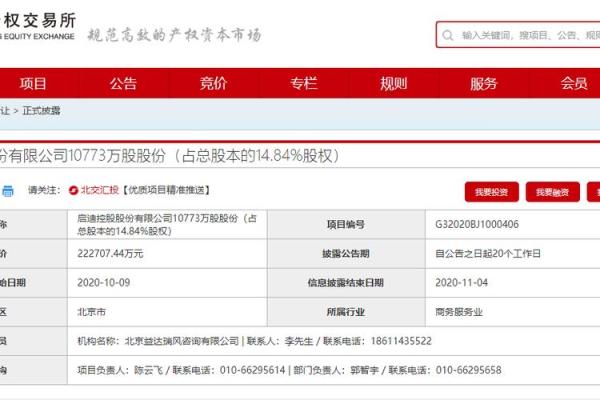Image resolution: width=600 pixels, height=400 pixels.
Task: Click the phone number 18611435522
Action: pyautogui.click(x=401, y=341)
